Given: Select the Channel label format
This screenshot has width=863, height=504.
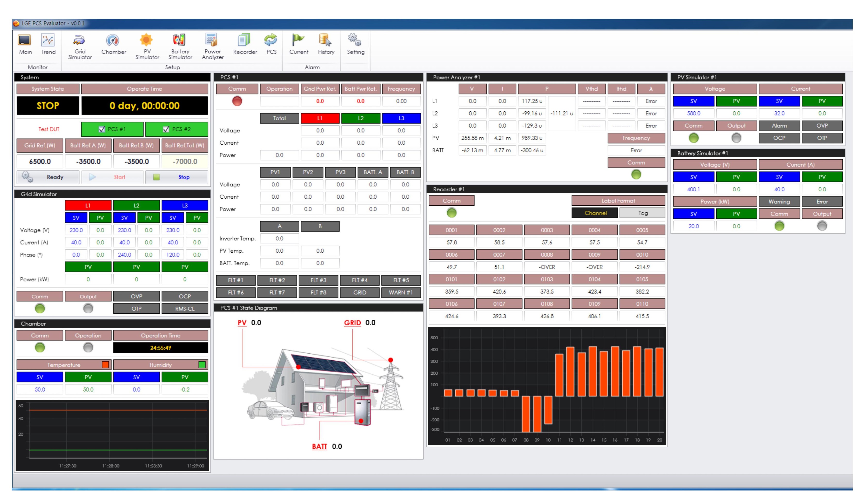Looking at the screenshot, I should pyautogui.click(x=595, y=213).
